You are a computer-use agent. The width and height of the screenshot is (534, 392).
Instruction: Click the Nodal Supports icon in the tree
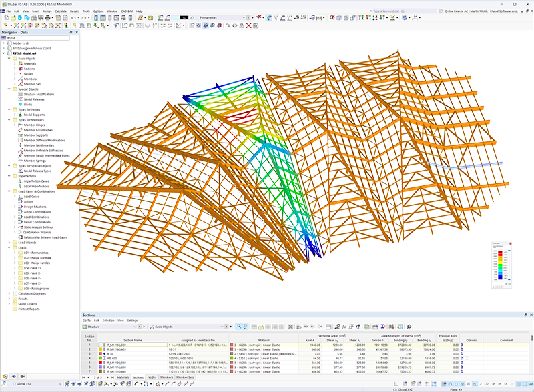tap(21, 114)
